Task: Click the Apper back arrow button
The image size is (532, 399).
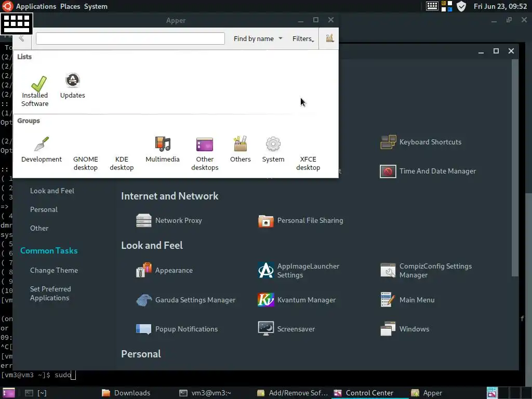Action: click(22, 38)
